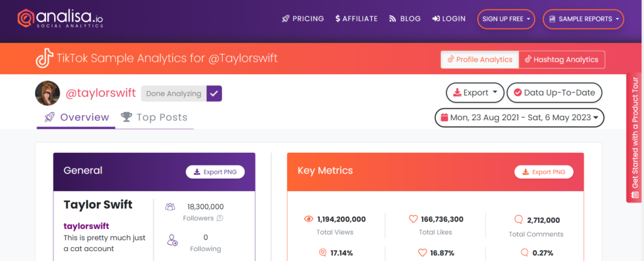Click the Total Views eye icon
644x261 pixels.
308,219
